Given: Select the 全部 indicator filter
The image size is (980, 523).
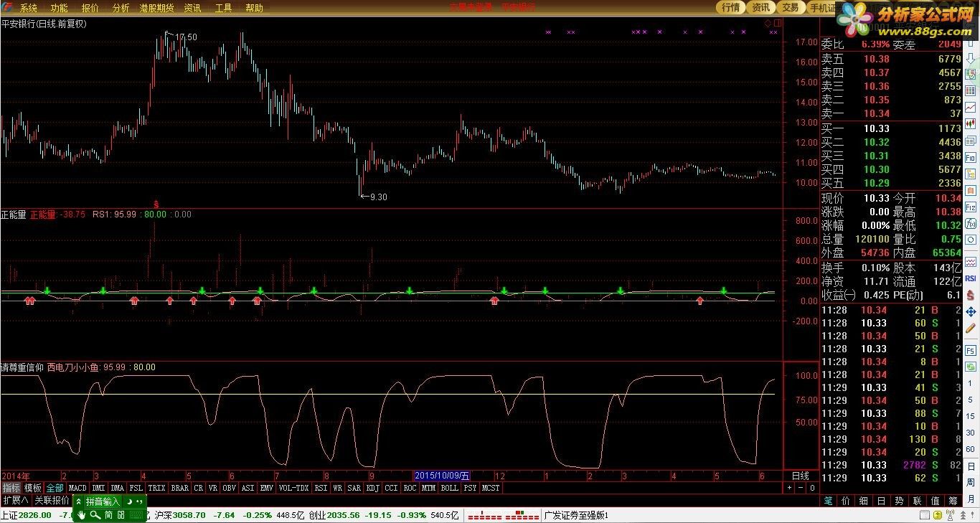Looking at the screenshot, I should (x=55, y=488).
